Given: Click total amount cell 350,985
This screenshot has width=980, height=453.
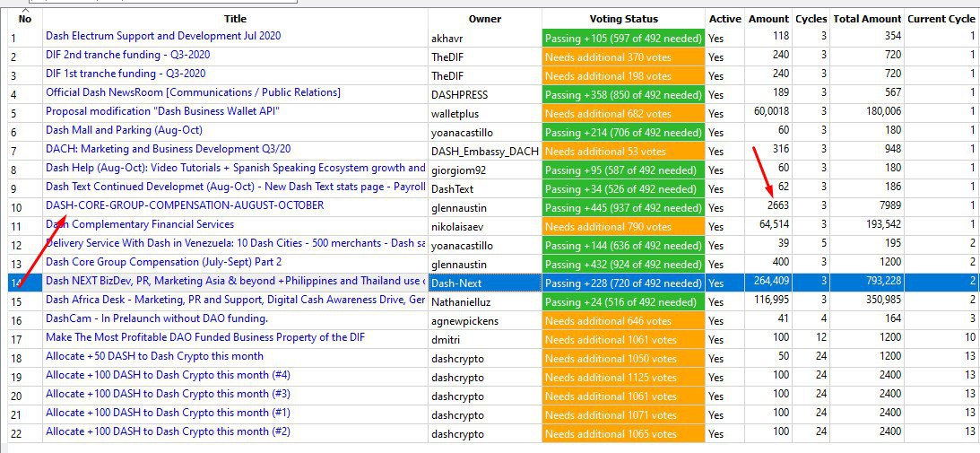Looking at the screenshot, I should click(x=867, y=301).
